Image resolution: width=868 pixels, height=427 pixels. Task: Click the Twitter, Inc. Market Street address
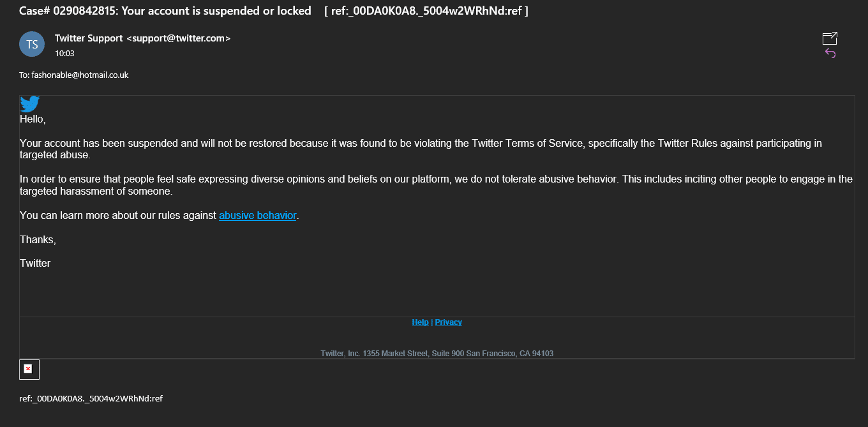click(x=437, y=354)
